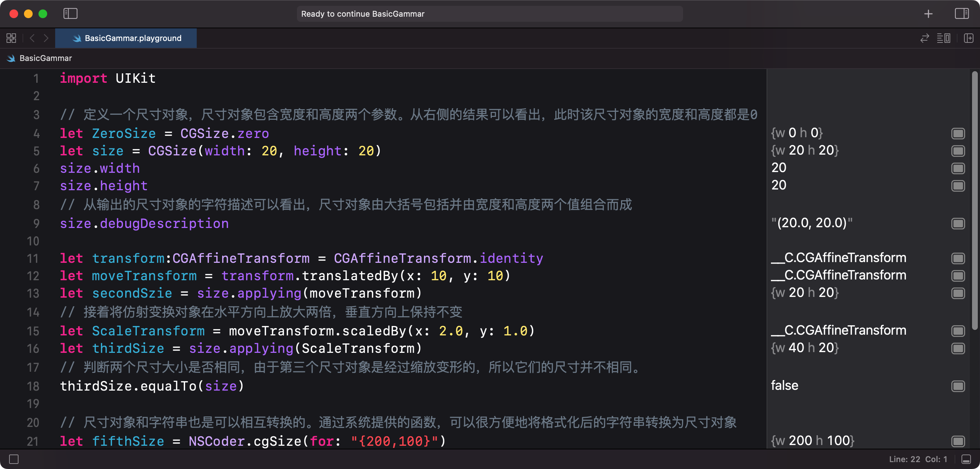This screenshot has height=469, width=980.
Task: Add a new editor tab with plus
Action: point(928,14)
